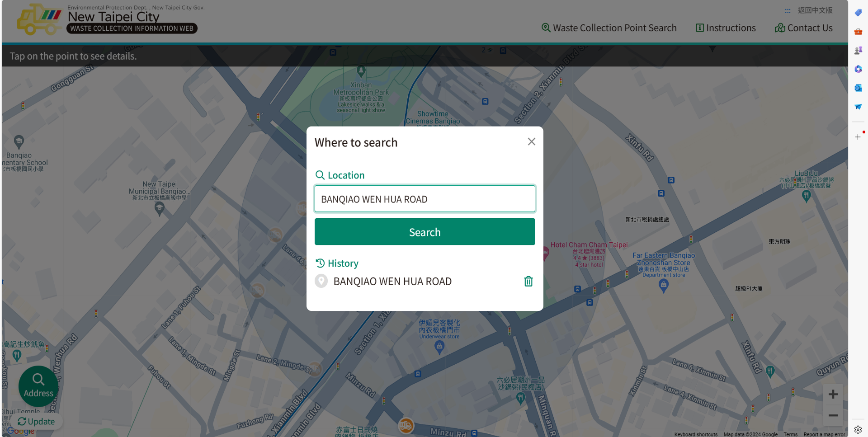Click the 高記生炒魷魚 restaurant marker

point(17,356)
